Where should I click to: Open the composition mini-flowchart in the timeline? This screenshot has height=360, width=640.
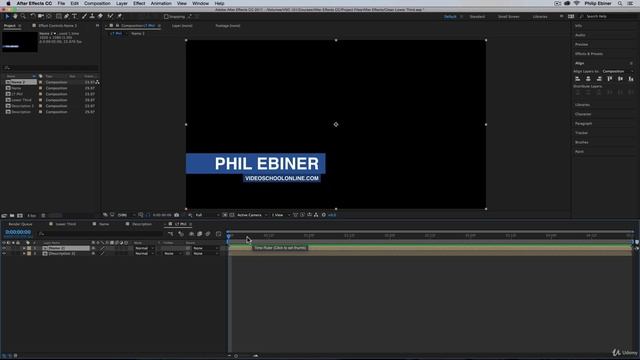171,234
